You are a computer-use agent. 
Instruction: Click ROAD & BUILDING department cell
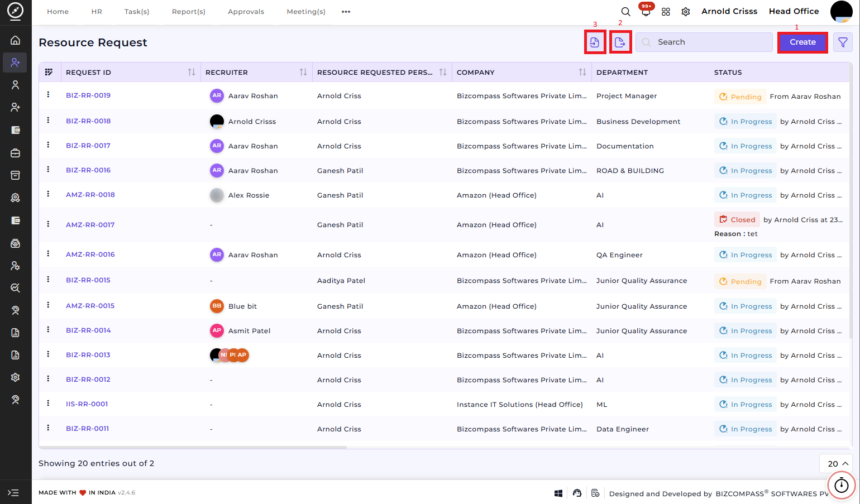pyautogui.click(x=630, y=171)
